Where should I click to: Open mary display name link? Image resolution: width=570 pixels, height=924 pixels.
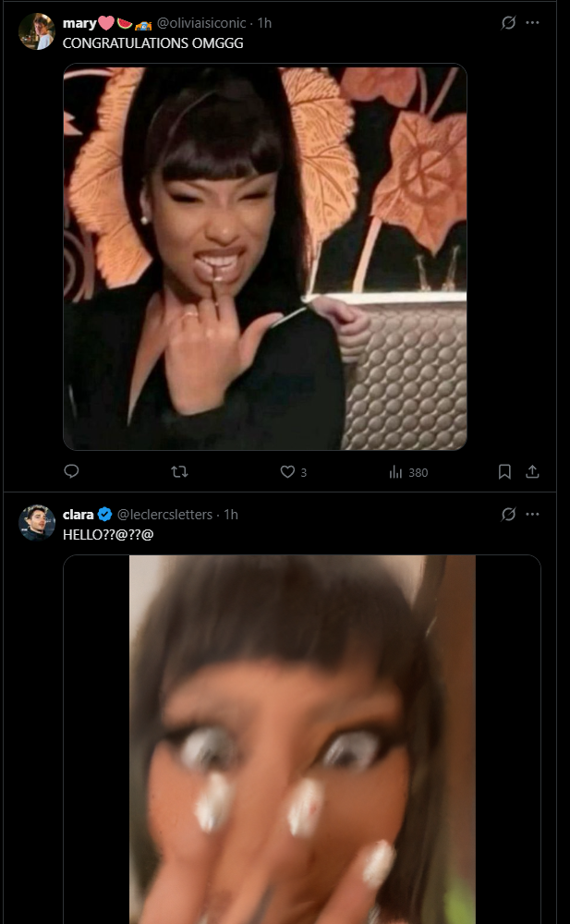point(79,23)
